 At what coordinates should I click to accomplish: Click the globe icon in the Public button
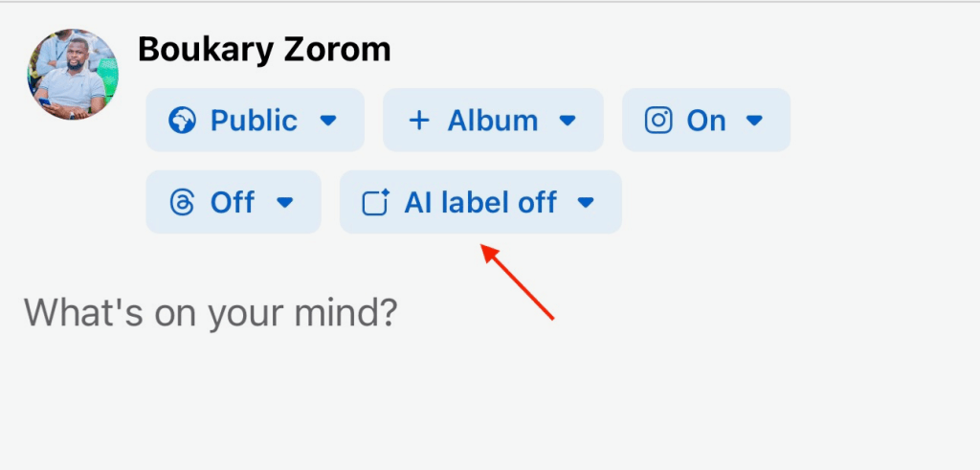[182, 121]
